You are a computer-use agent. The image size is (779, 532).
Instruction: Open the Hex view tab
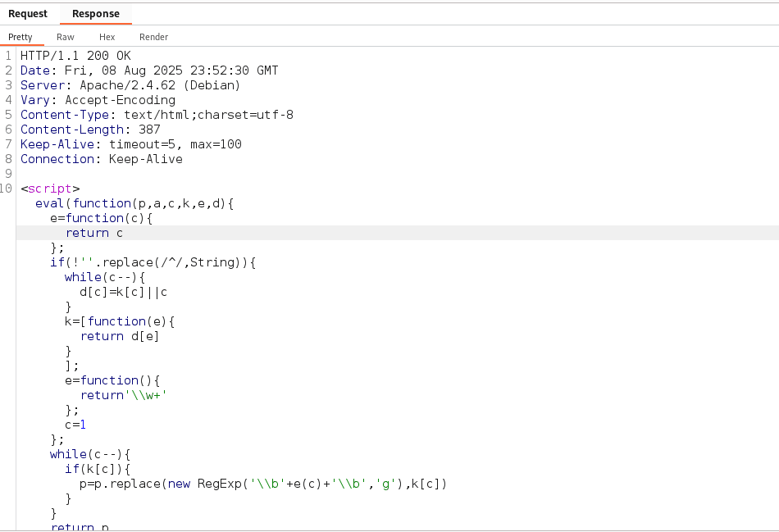point(107,37)
